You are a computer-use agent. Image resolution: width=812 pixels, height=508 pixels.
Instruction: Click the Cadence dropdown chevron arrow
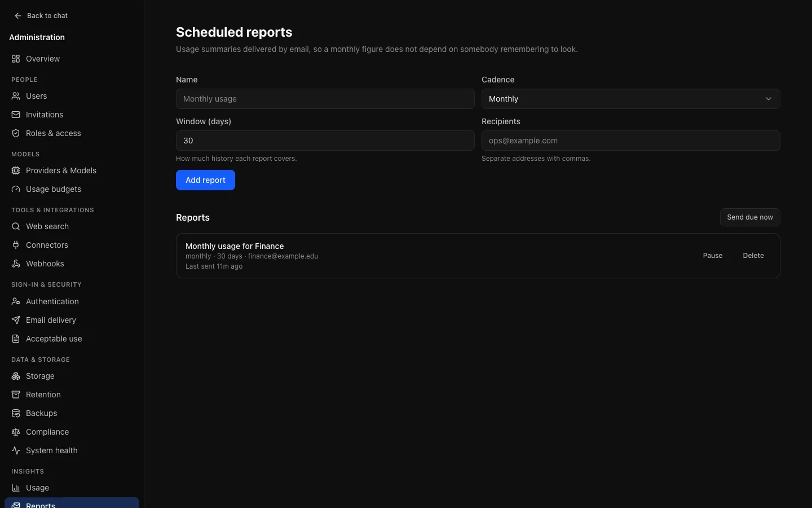click(768, 99)
